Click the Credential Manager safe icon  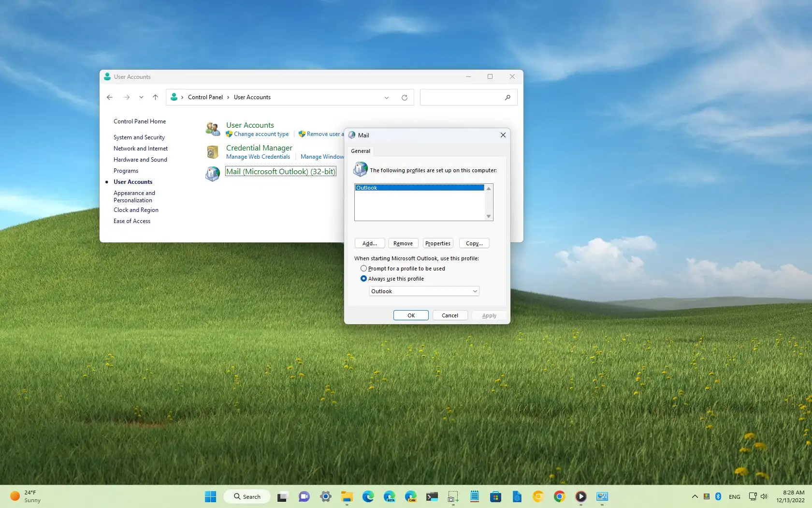click(x=213, y=152)
